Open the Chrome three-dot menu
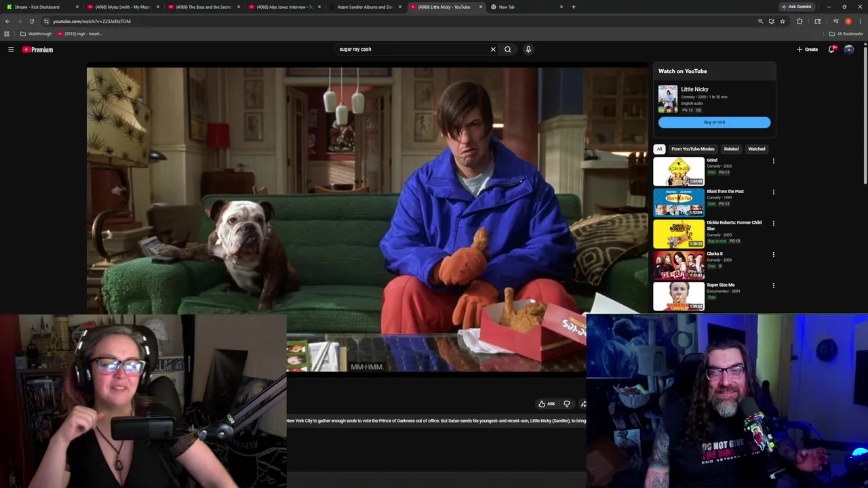 click(860, 21)
